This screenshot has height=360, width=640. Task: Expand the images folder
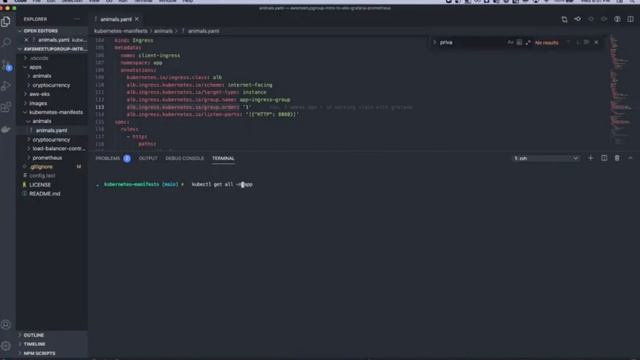tap(52, 103)
